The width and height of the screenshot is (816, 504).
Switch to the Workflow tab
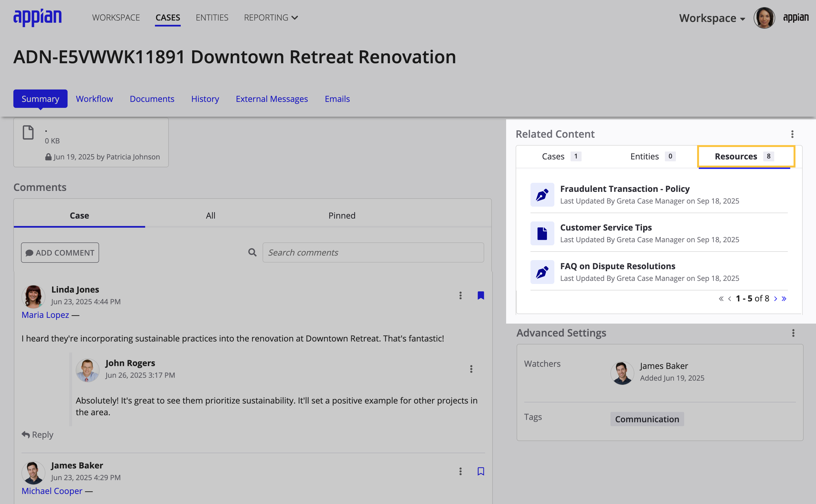tap(94, 99)
